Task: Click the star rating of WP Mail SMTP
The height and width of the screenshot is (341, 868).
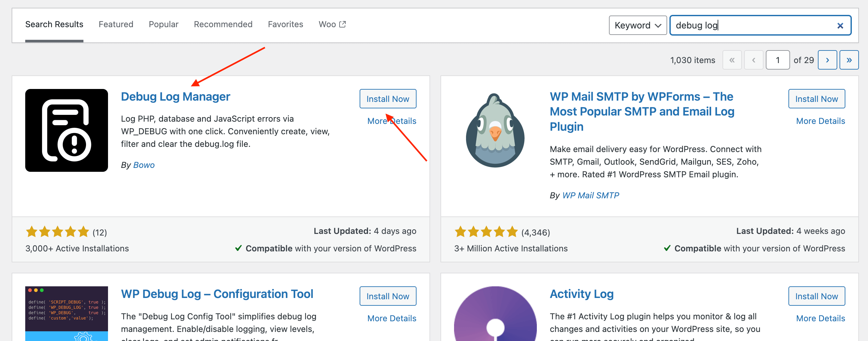Action: (486, 232)
